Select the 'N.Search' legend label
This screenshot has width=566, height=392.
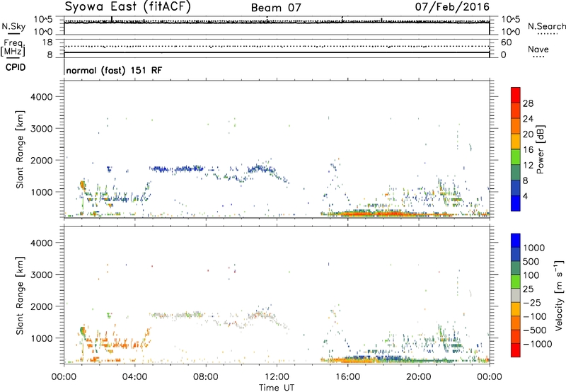point(547,26)
